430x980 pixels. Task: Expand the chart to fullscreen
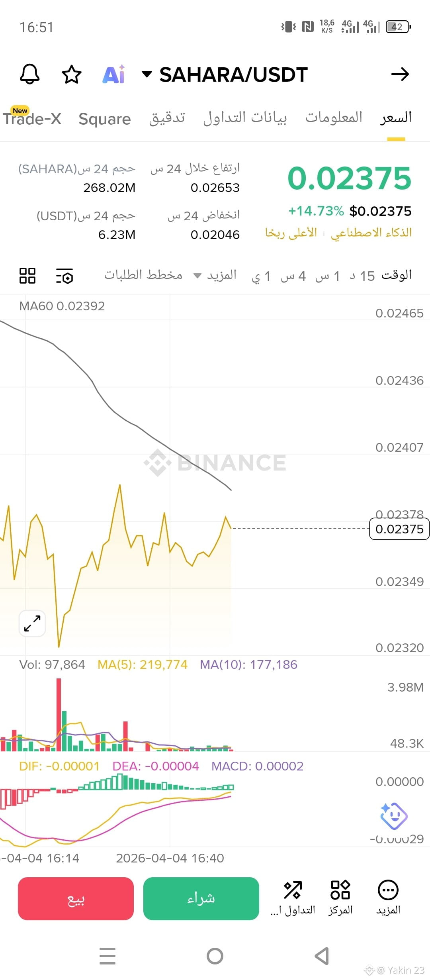(32, 623)
